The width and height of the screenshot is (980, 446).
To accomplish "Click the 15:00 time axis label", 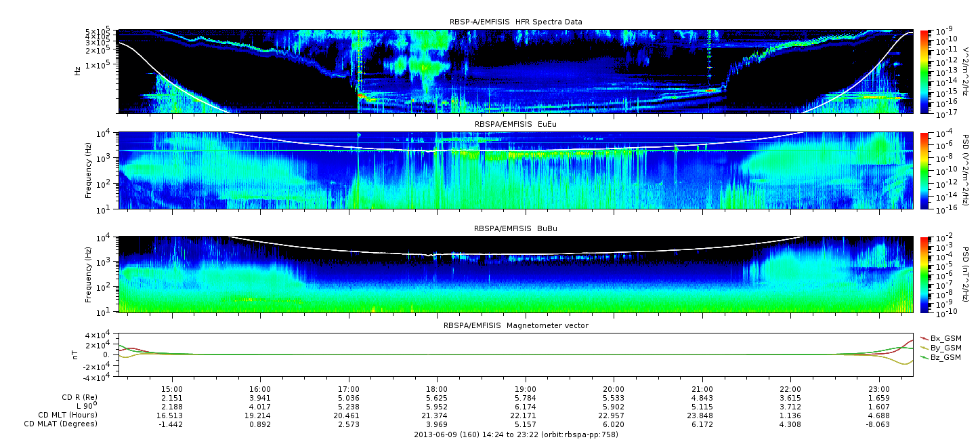I will pos(172,390).
